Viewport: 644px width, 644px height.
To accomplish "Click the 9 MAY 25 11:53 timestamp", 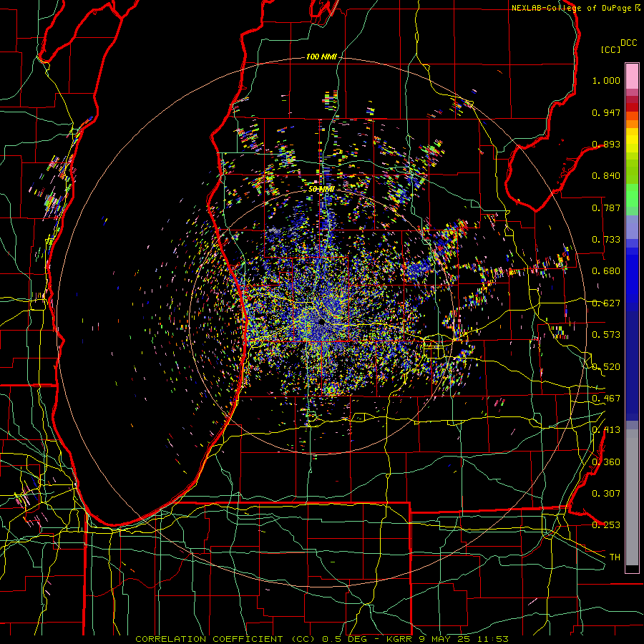I will pos(464,639).
